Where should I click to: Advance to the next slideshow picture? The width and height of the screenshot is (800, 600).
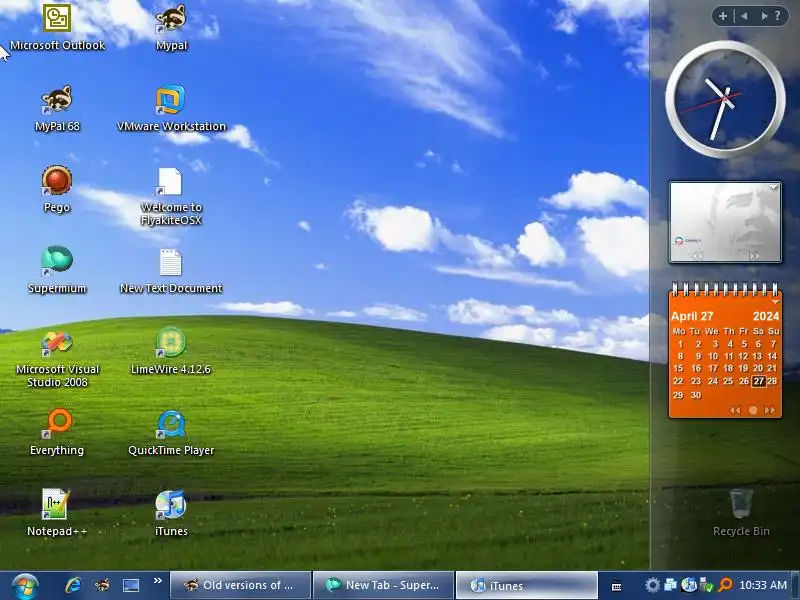[754, 256]
